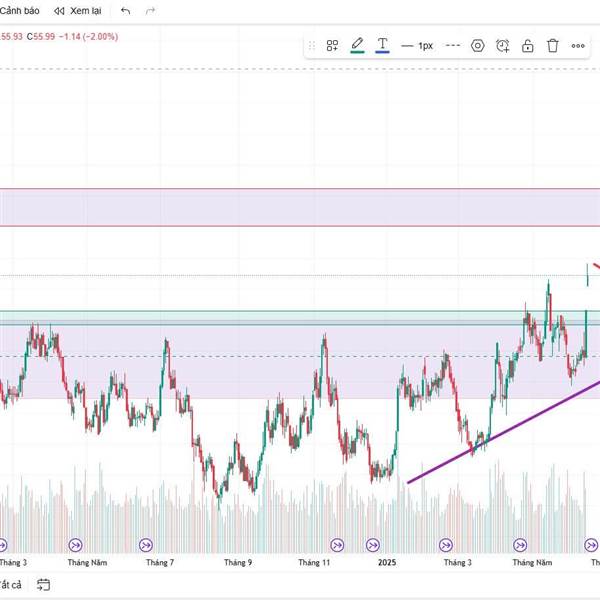This screenshot has width=600, height=600.
Task: Click event marker just before 2025 label
Action: 373,545
